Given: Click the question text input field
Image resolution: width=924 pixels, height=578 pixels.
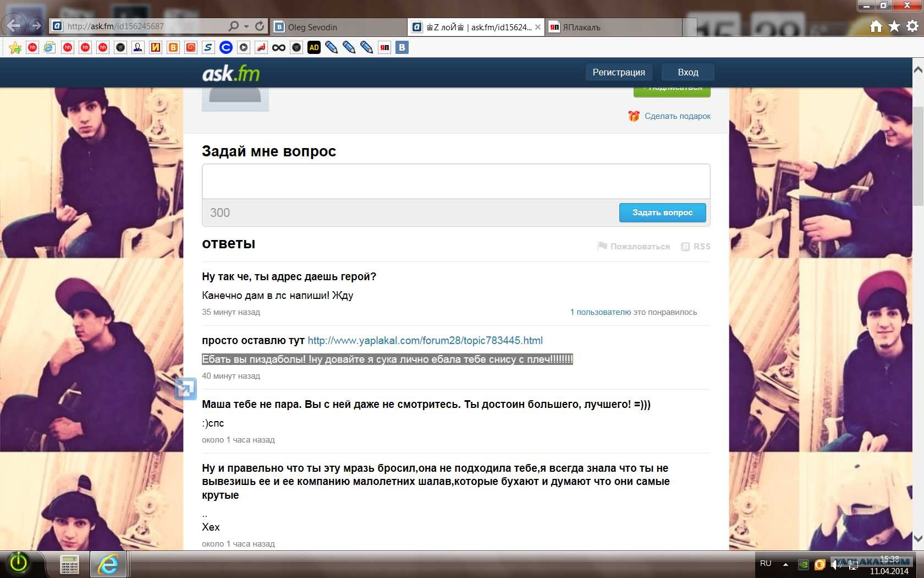Looking at the screenshot, I should tap(456, 181).
